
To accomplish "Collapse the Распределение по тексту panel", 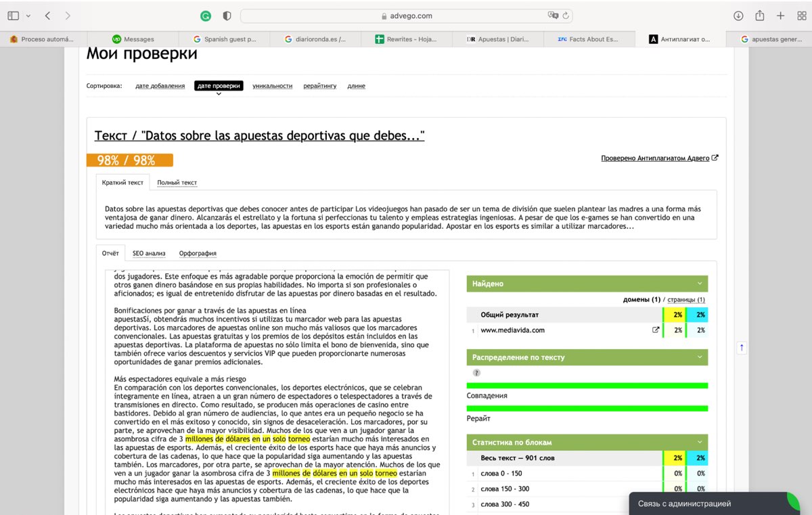I will point(700,357).
